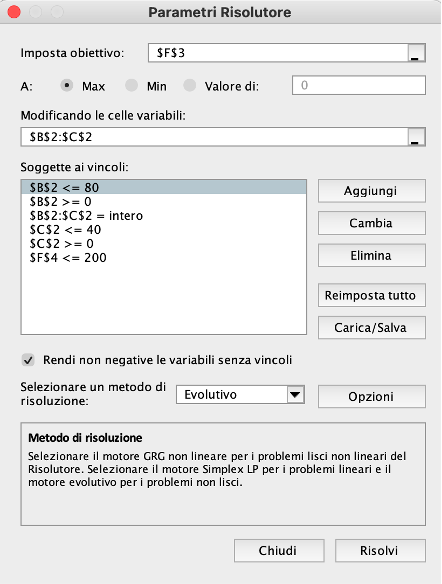442x584 pixels.
Task: Click Risolvi to run the solver
Action: (x=380, y=550)
